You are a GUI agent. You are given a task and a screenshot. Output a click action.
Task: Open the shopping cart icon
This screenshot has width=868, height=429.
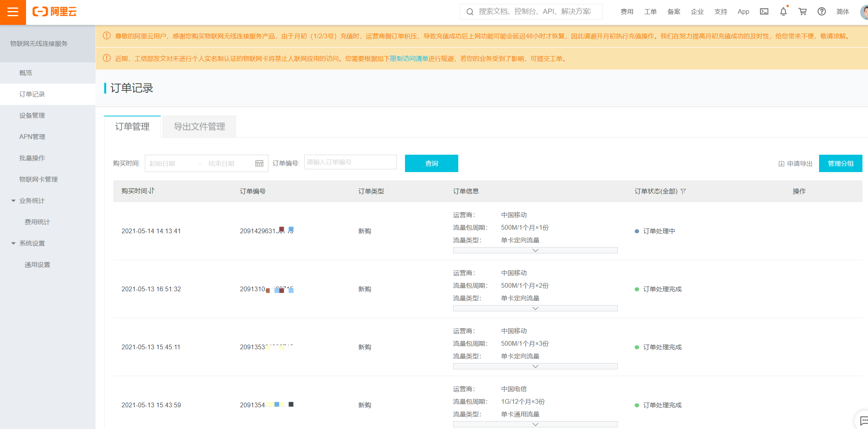coord(802,11)
